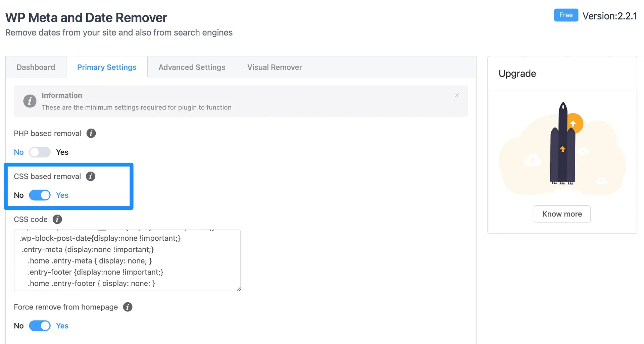
Task: Stay on the Primary Settings tab
Action: pyautogui.click(x=107, y=67)
